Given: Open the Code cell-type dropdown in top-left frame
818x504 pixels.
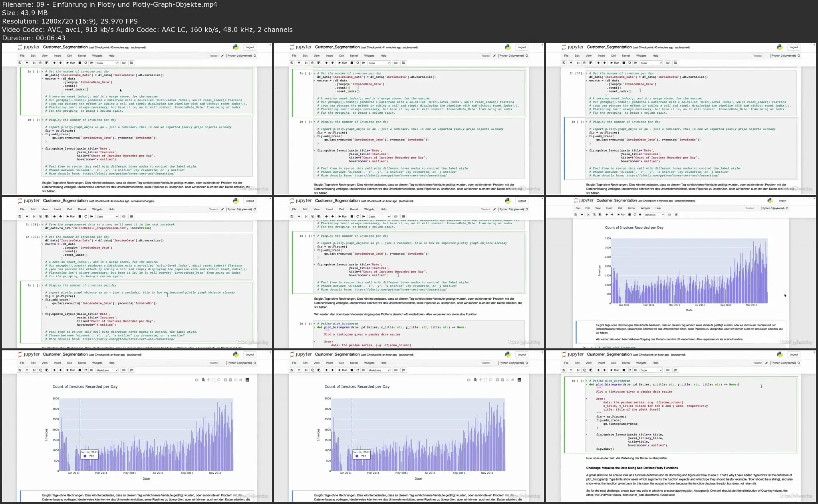Looking at the screenshot, I should point(107,63).
